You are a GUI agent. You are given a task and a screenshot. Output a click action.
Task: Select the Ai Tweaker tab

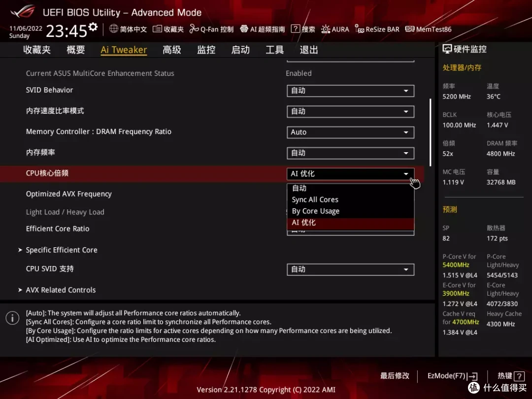(x=124, y=50)
